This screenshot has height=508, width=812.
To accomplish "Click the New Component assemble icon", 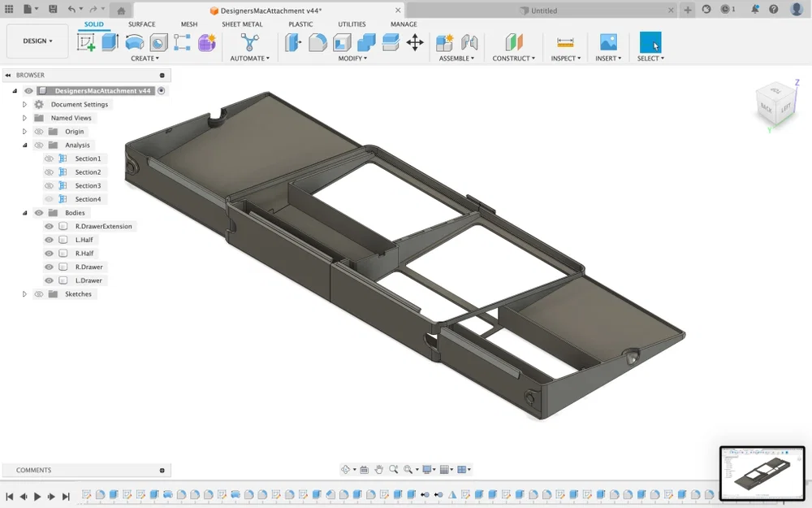I will tap(444, 42).
